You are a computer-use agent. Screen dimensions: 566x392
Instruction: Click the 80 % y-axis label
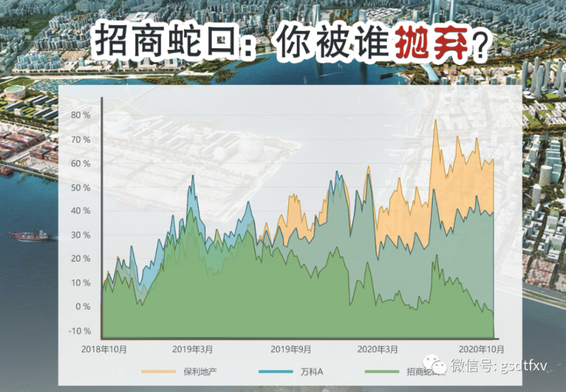click(80, 115)
